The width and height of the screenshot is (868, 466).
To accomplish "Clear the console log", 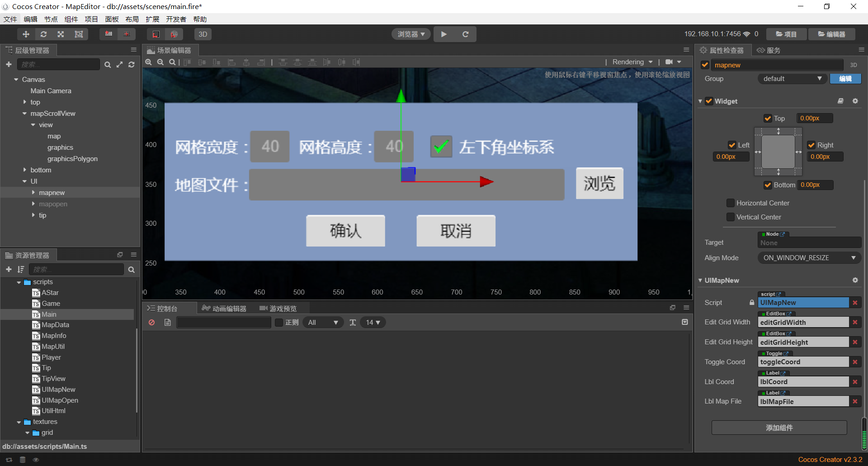I will (x=152, y=323).
